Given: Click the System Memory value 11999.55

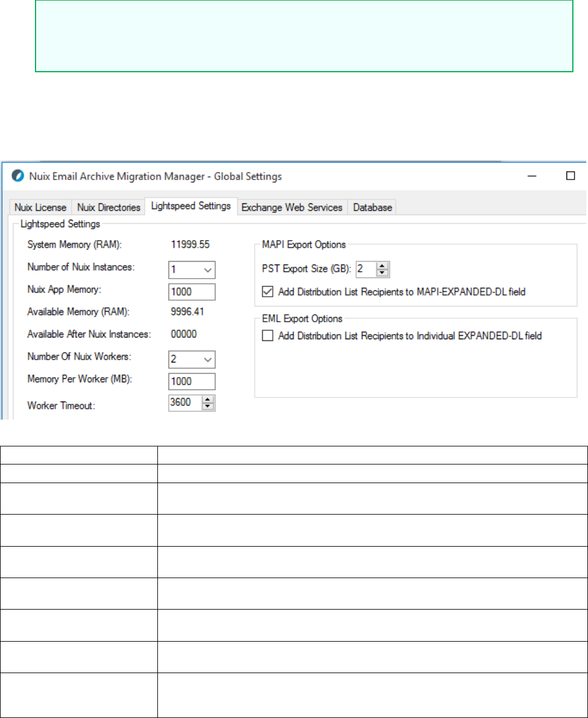Looking at the screenshot, I should 190,245.
